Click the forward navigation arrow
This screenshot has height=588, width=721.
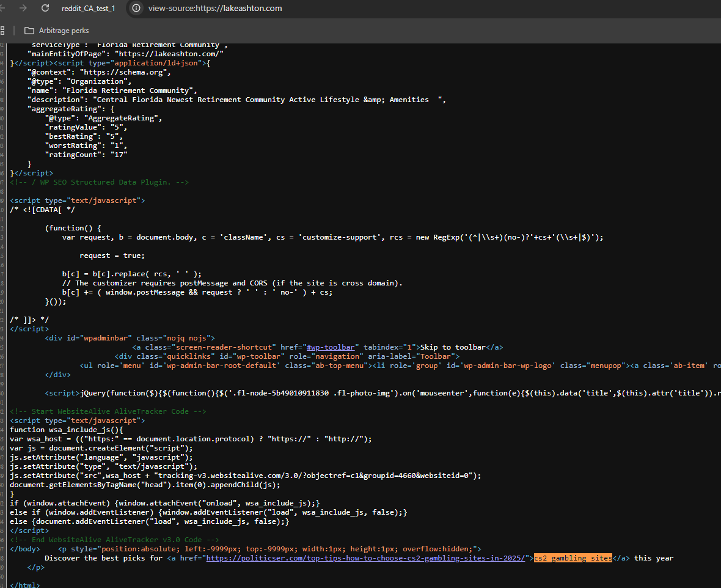click(23, 9)
